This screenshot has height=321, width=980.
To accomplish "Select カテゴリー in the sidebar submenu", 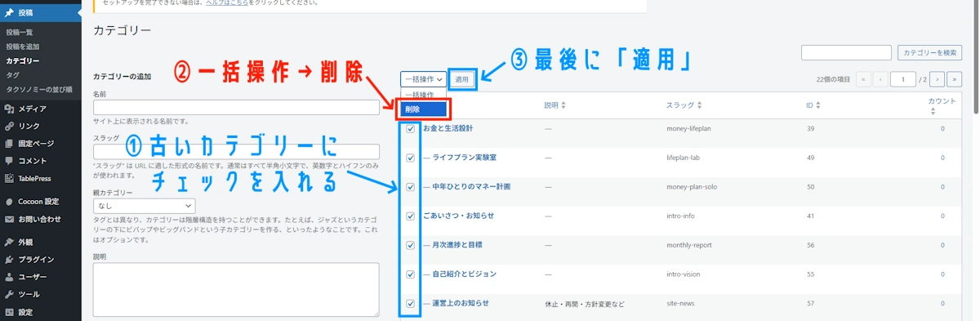I will [23, 60].
